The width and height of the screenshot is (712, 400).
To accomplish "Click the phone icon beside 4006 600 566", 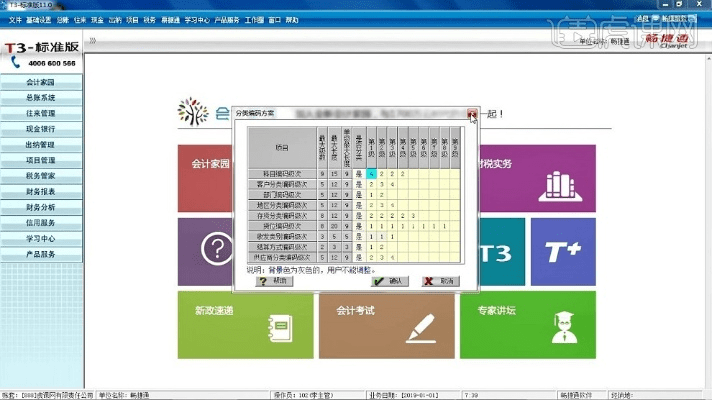I will click(15, 63).
